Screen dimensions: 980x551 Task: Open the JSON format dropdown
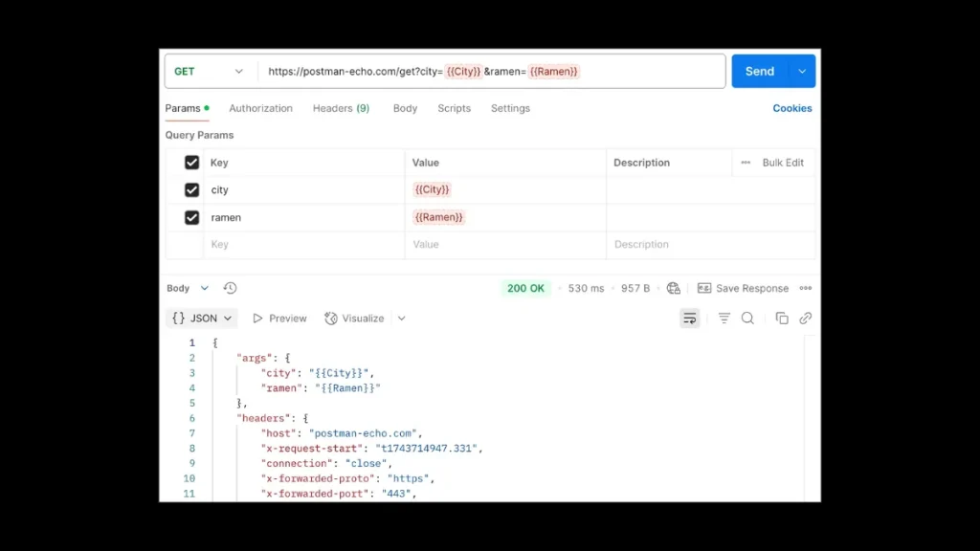point(201,318)
